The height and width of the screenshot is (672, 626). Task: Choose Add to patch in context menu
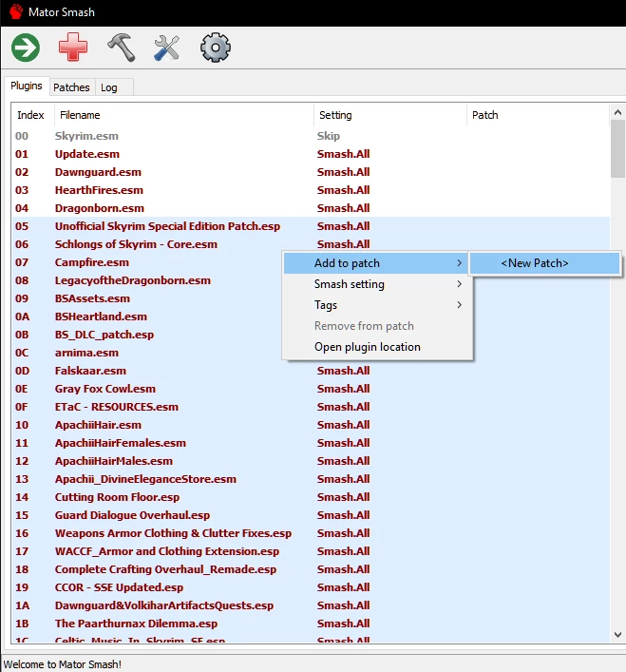(x=377, y=263)
